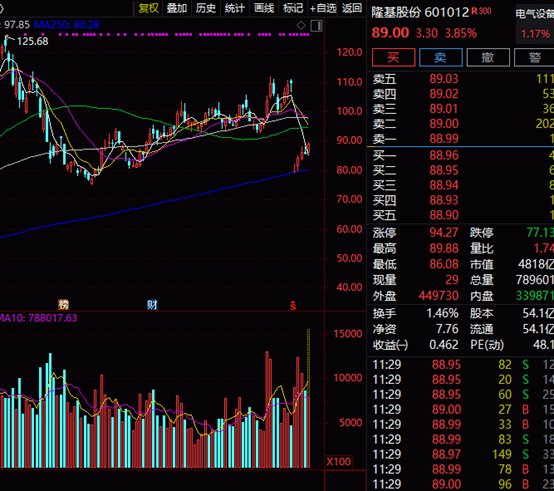Open the 历史 history menu

[x=206, y=8]
